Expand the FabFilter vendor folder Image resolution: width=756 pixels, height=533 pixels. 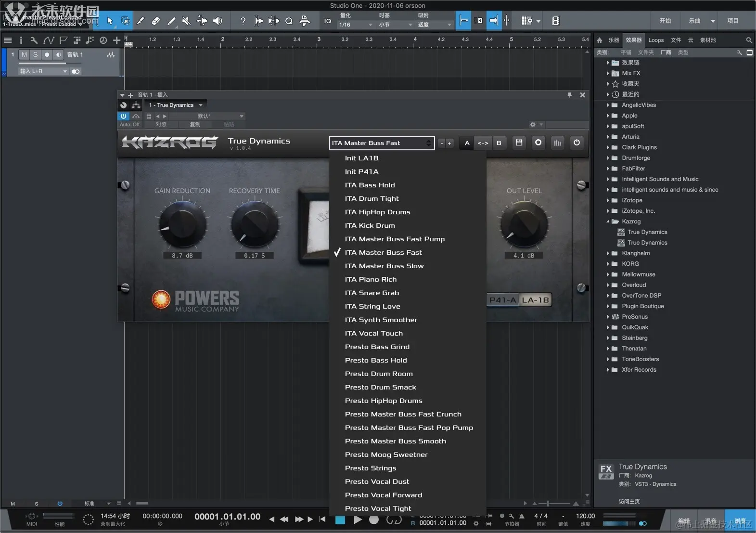coord(608,169)
